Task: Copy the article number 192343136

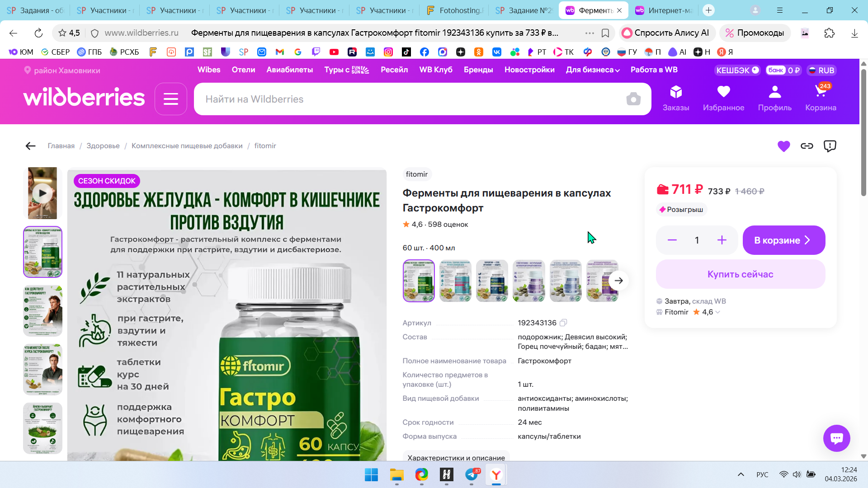Action: tap(563, 323)
